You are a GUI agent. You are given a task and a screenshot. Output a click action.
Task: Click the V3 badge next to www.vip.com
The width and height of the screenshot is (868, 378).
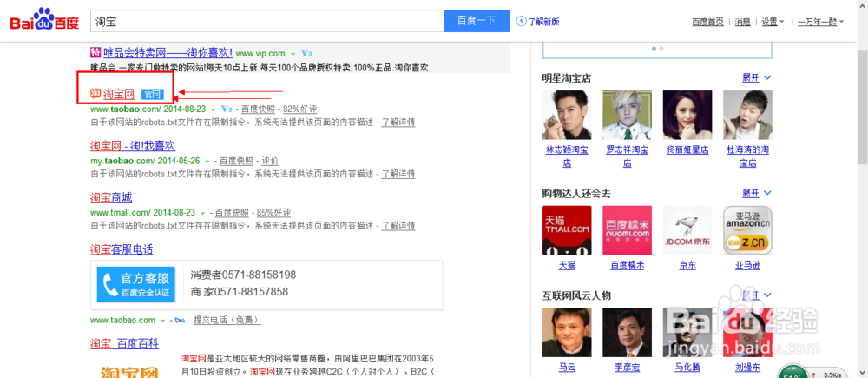[x=306, y=54]
